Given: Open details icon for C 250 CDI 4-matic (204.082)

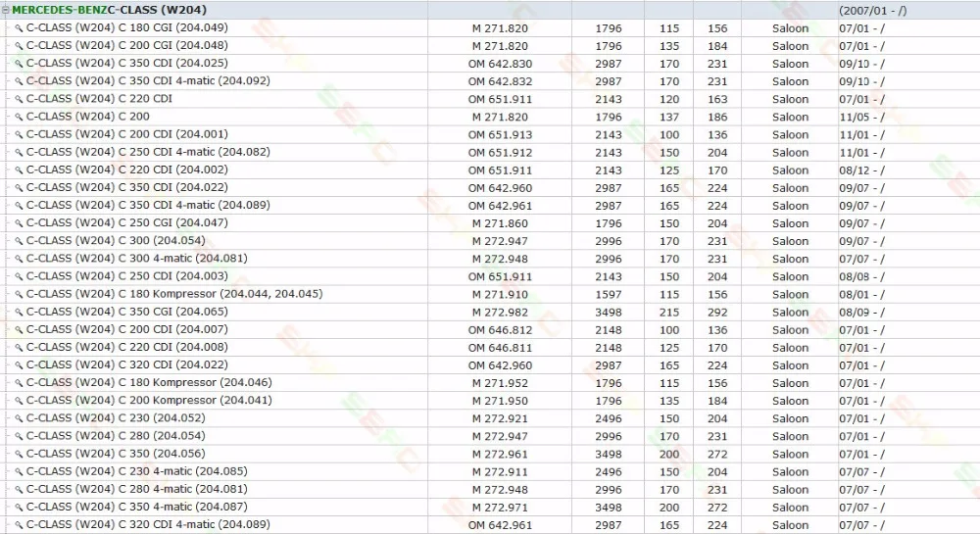Looking at the screenshot, I should [x=19, y=153].
